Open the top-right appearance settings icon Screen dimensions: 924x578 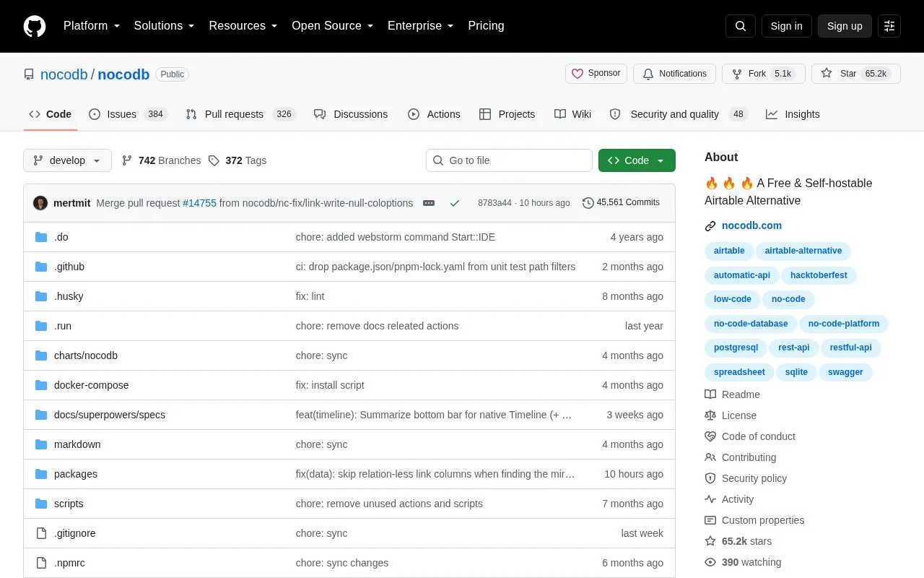(889, 26)
